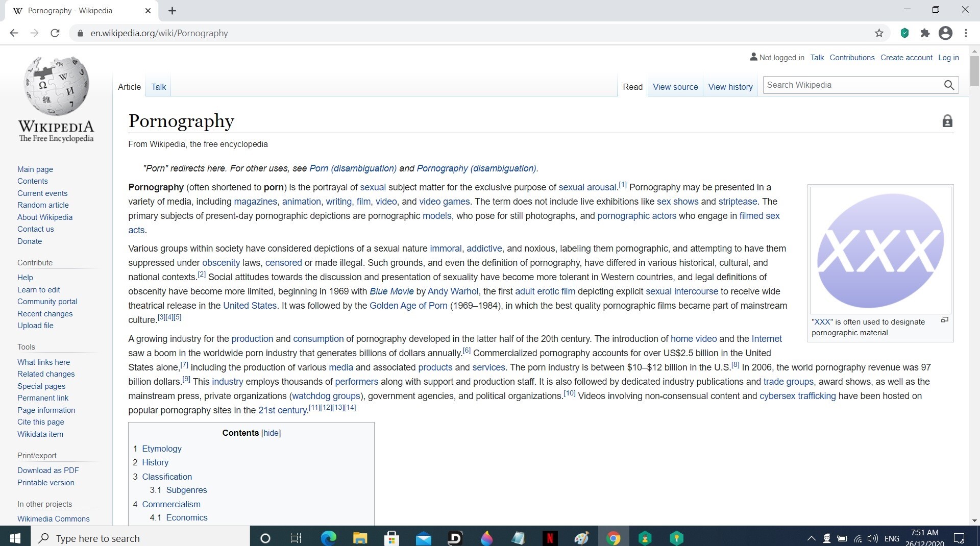Go to Main page in the sidebar
This screenshot has height=546, width=980.
click(35, 169)
